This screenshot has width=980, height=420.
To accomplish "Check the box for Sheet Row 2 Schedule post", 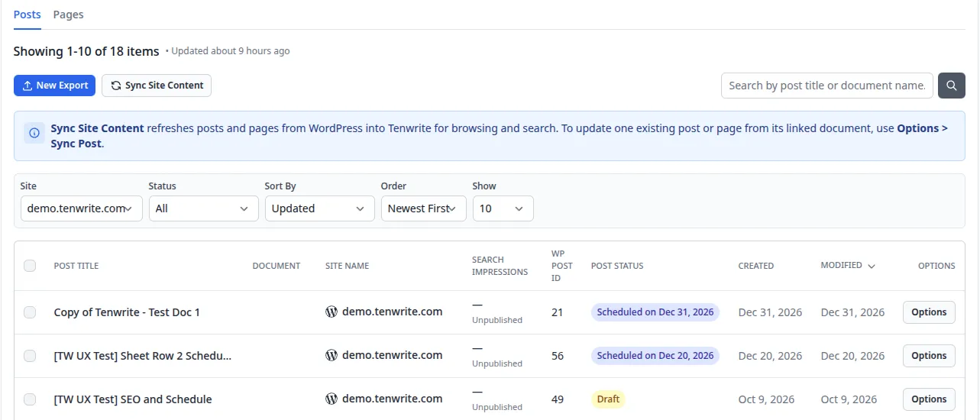I will point(30,356).
